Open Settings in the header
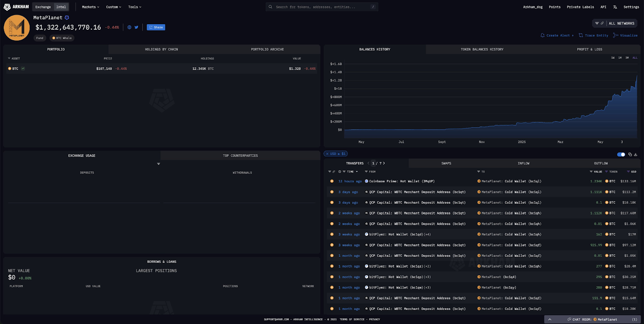 [631, 7]
